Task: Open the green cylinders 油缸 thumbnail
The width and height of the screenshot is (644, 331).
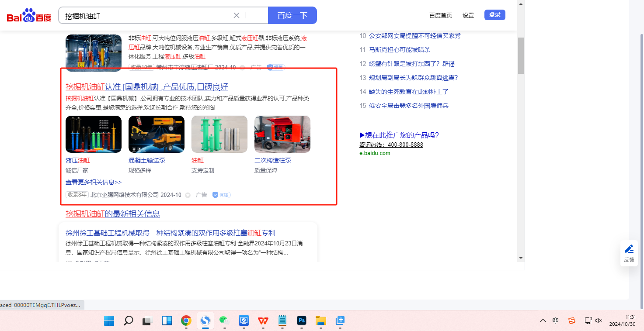Action: pyautogui.click(x=219, y=134)
